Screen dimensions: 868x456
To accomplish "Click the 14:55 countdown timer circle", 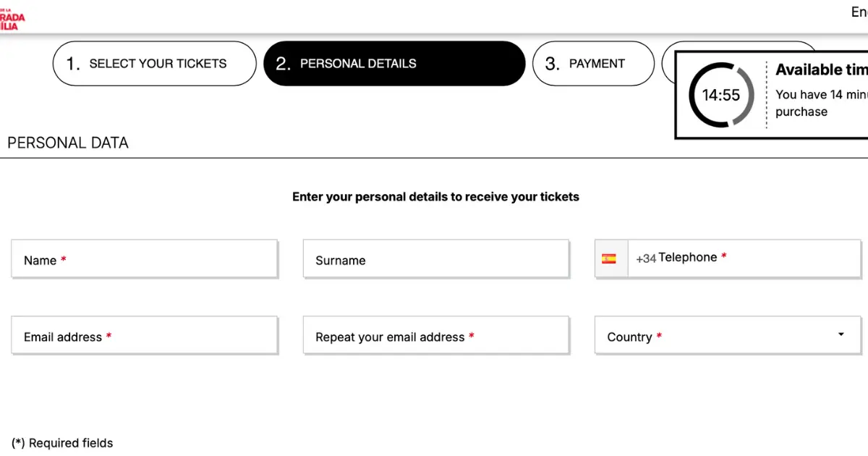I will click(x=721, y=95).
